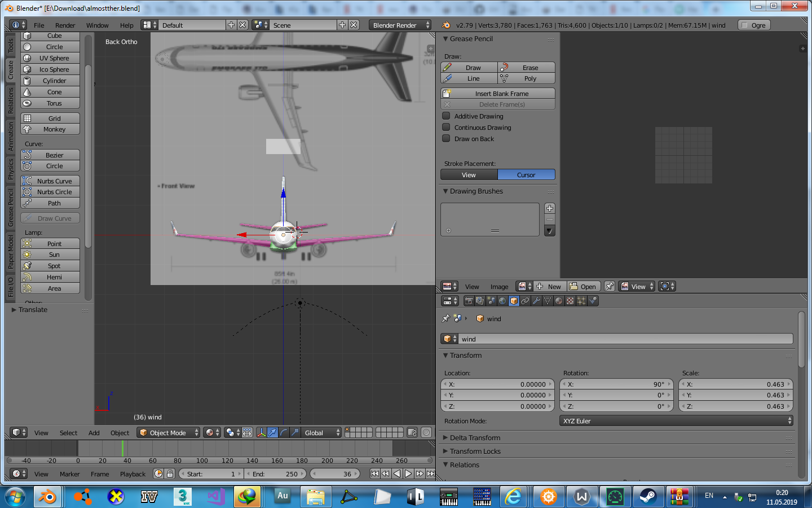Image resolution: width=812 pixels, height=508 pixels.
Task: Pin the image in the image editor (pushpin icon)
Action: [610, 287]
